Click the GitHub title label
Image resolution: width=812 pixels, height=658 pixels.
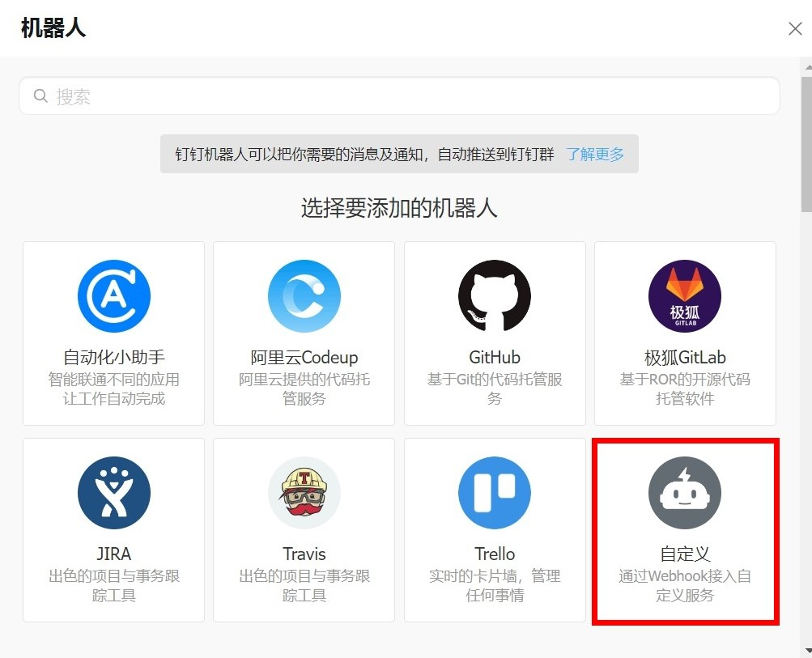click(495, 357)
